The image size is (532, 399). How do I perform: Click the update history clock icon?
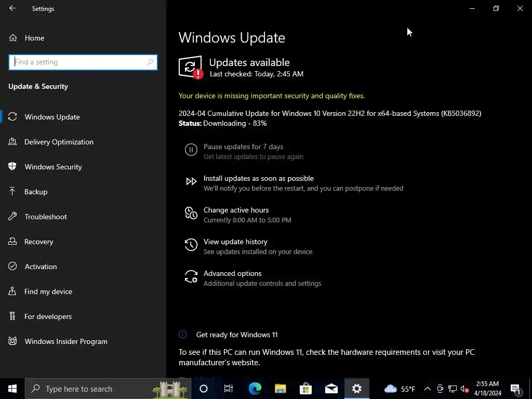(191, 245)
